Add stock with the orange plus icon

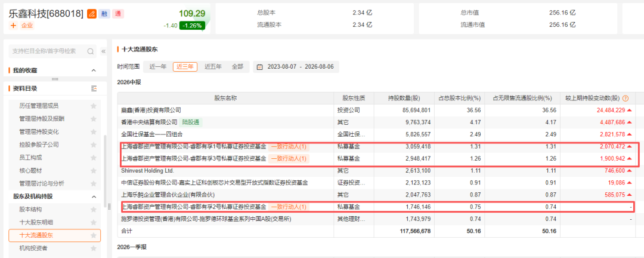point(14,26)
